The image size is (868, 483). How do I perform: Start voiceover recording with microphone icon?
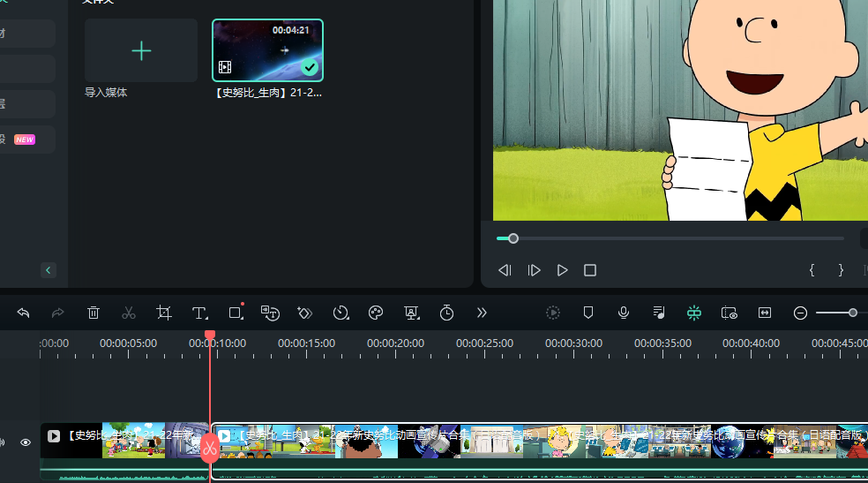(624, 313)
